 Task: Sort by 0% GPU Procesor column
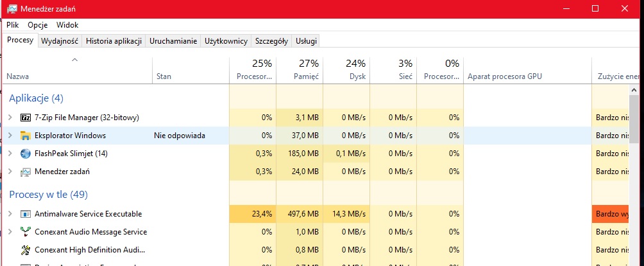tap(440, 70)
